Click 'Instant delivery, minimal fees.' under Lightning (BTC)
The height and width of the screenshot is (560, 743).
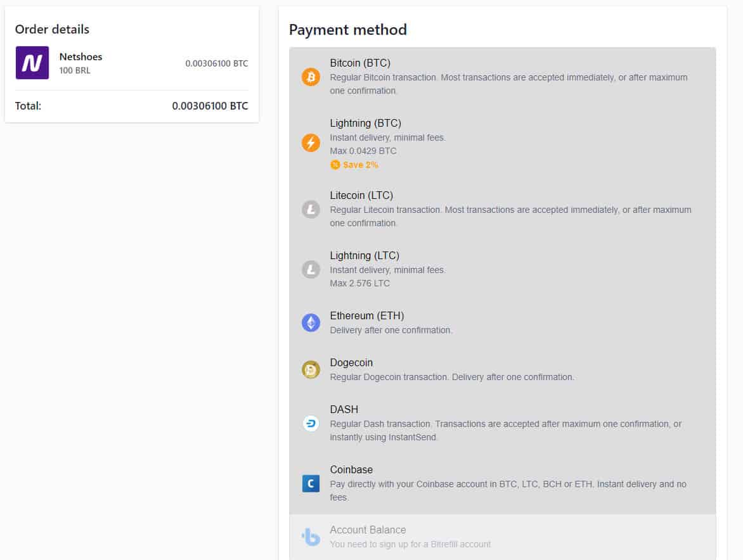point(387,137)
